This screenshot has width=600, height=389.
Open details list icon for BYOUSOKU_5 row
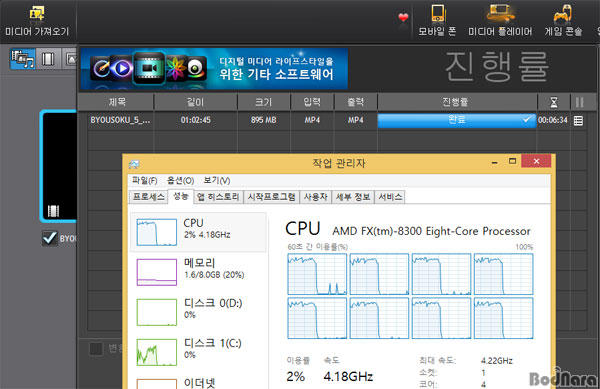(579, 120)
